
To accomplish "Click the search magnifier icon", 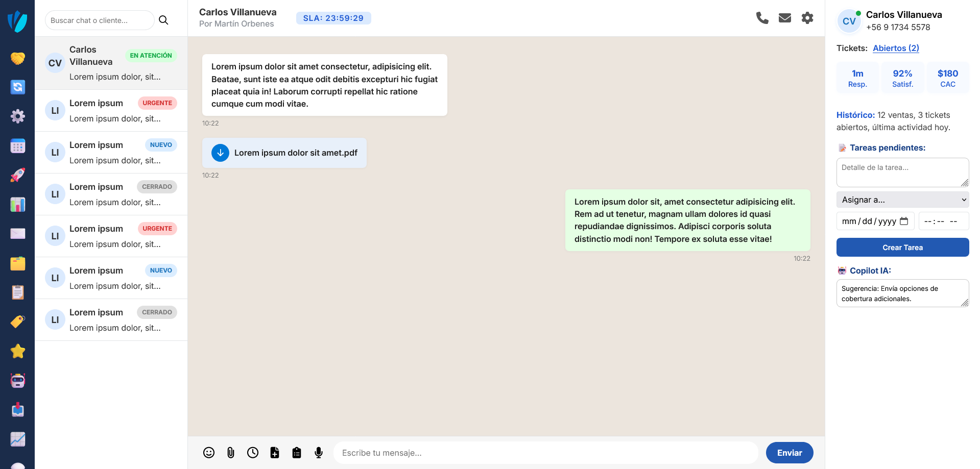I will click(x=163, y=20).
